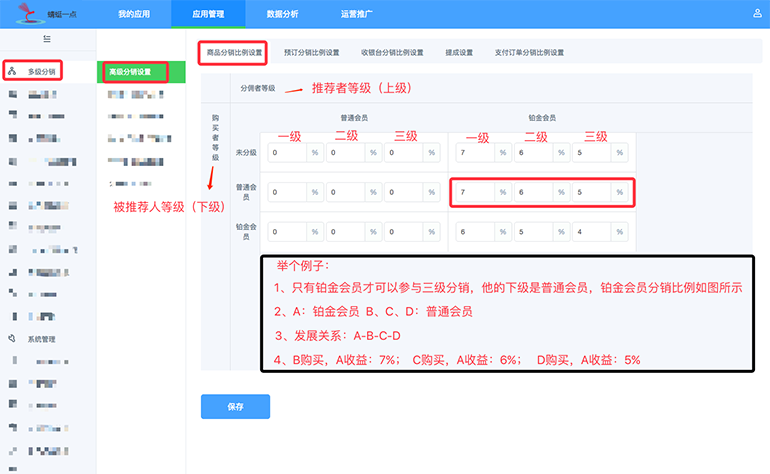The height and width of the screenshot is (474, 770).
Task: Click the 保存 button
Action: click(235, 406)
